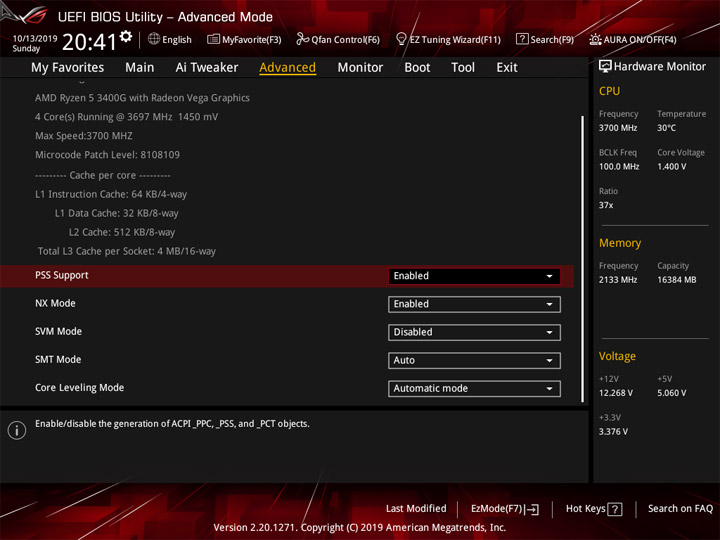Select the SVM Mode row label

tap(58, 331)
